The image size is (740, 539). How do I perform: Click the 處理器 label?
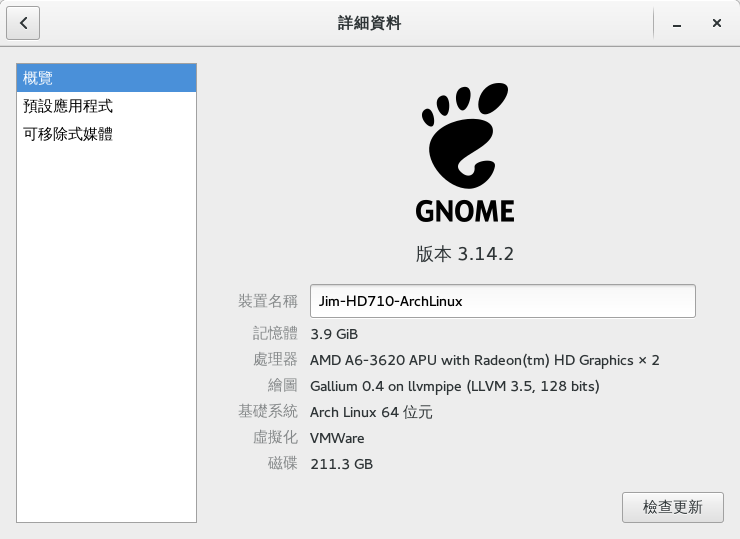click(275, 360)
